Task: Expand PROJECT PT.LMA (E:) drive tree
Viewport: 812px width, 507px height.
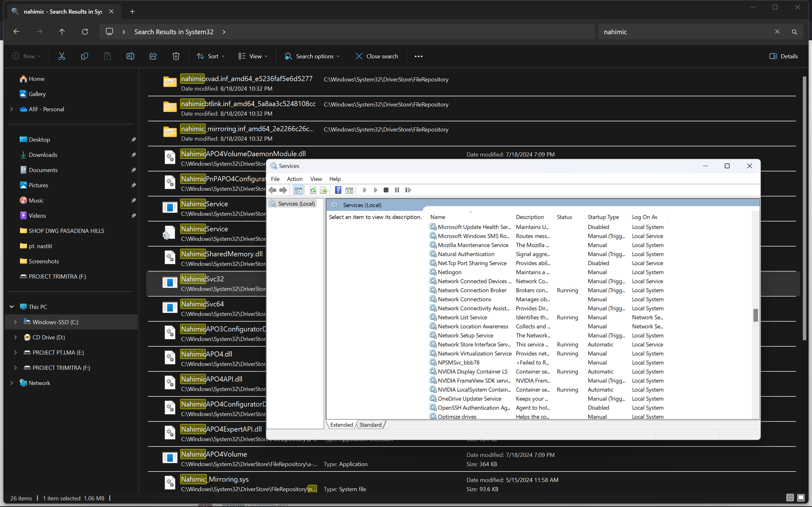Action: click(x=15, y=352)
